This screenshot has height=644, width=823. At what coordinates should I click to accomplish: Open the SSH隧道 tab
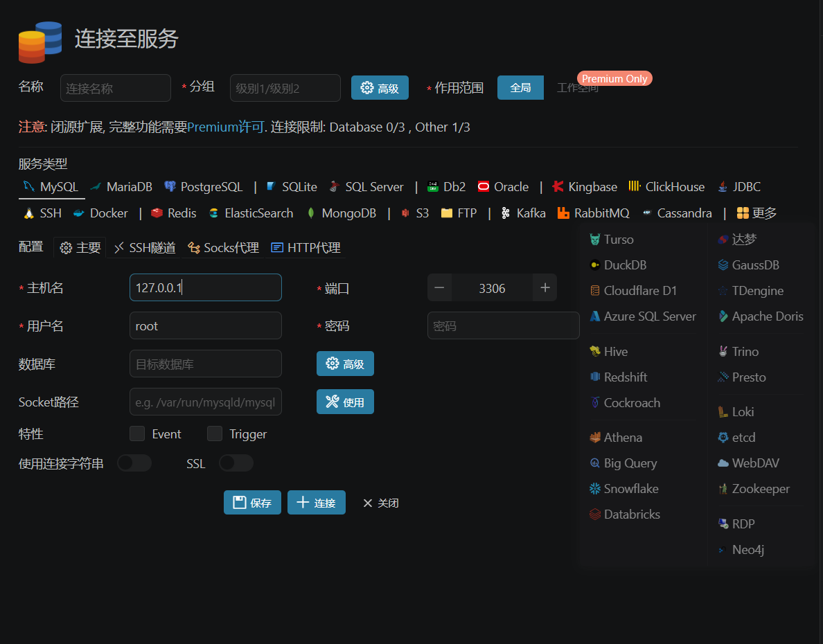click(145, 248)
